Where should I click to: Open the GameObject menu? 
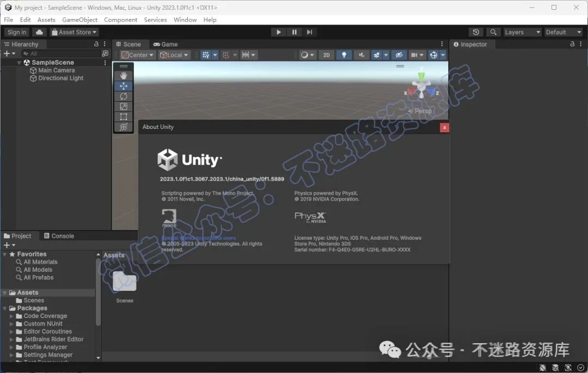pos(79,20)
